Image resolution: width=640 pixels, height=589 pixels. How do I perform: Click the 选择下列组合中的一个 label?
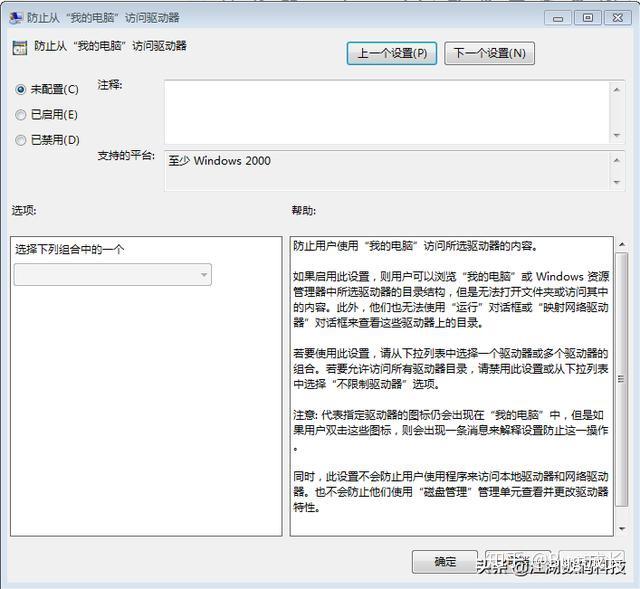pos(69,249)
